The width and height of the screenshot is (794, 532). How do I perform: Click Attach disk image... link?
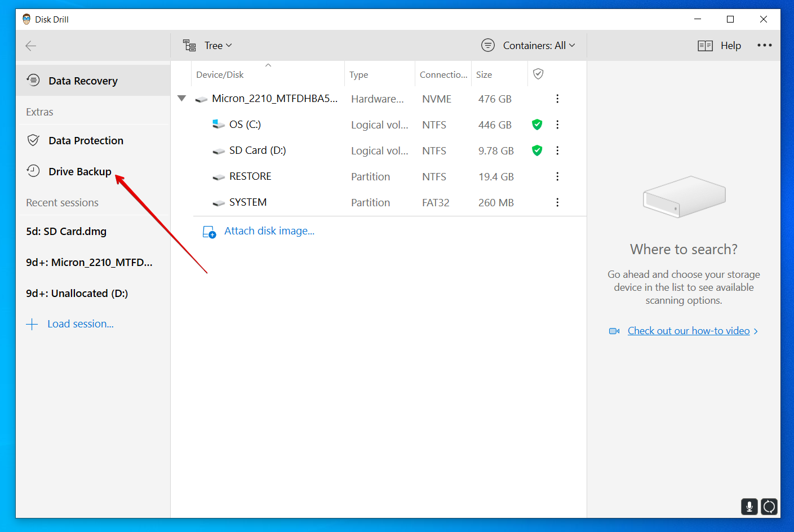click(x=269, y=231)
